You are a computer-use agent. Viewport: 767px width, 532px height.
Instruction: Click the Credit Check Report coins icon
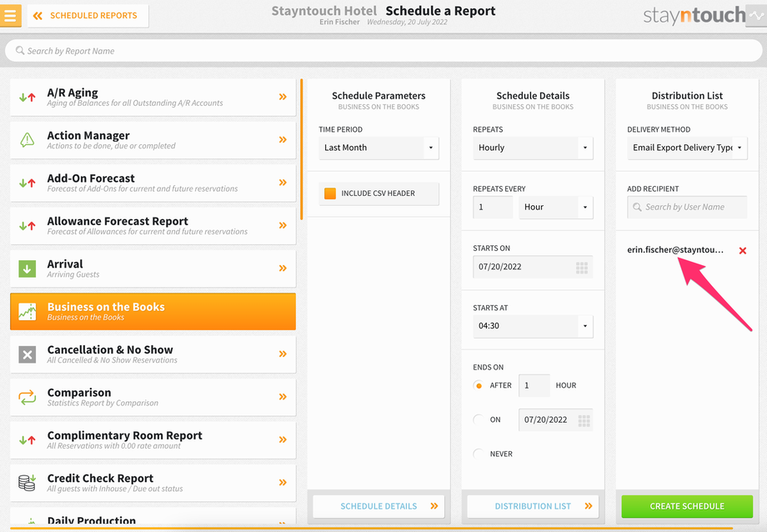click(x=28, y=483)
